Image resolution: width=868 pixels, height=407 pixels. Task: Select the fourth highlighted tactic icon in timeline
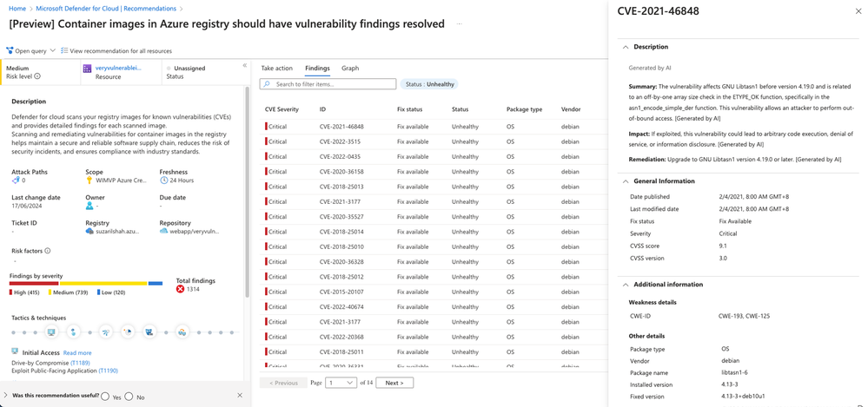[x=128, y=332]
